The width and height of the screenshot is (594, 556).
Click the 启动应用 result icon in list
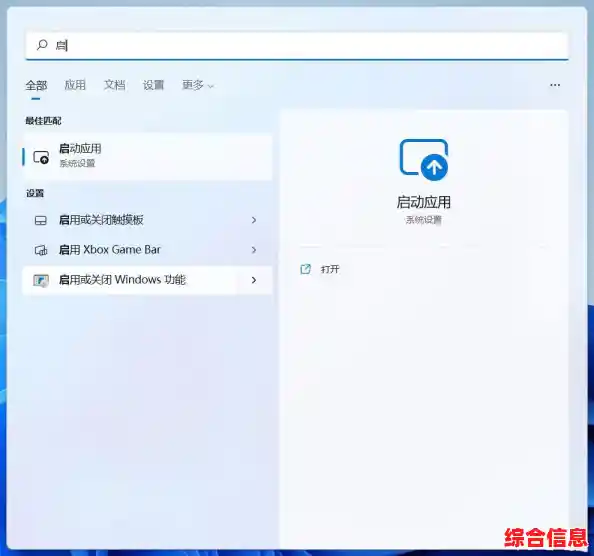(41, 157)
